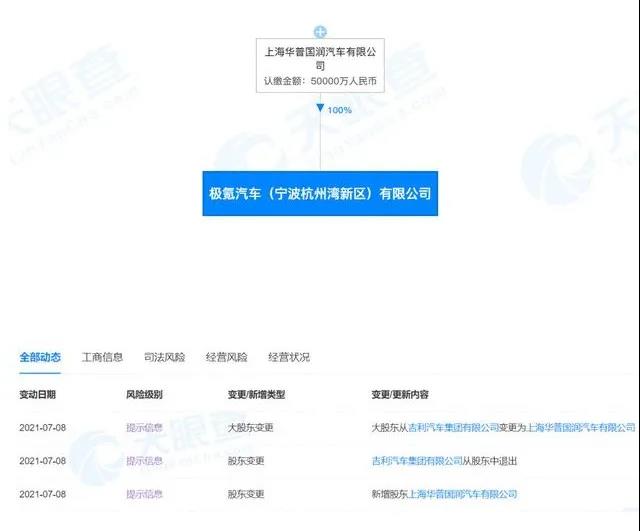Click the 上海华普国润汽车有限公司 shareholder box in the chart
Image resolution: width=640 pixels, height=531 pixels.
tap(320, 66)
